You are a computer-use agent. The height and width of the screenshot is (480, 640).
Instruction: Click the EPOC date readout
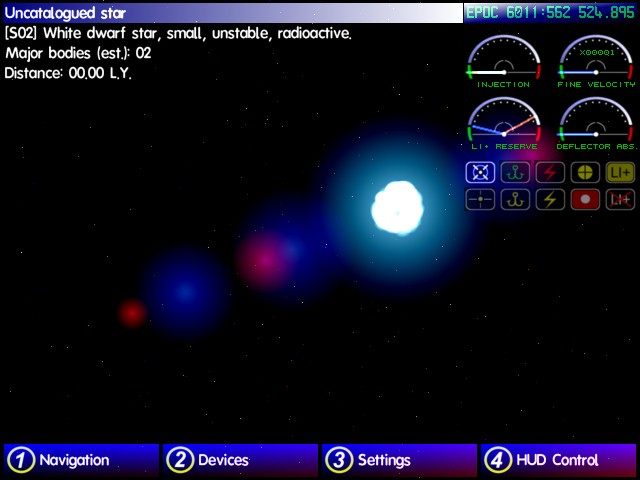[x=551, y=12]
